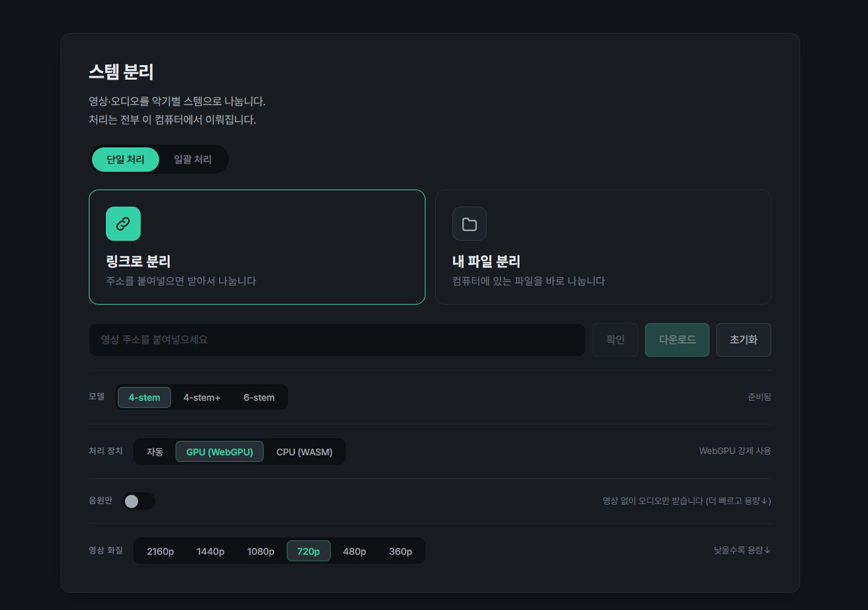Click the 영상 없이 오디오만 받습니다 description
The height and width of the screenshot is (610, 868).
point(686,500)
